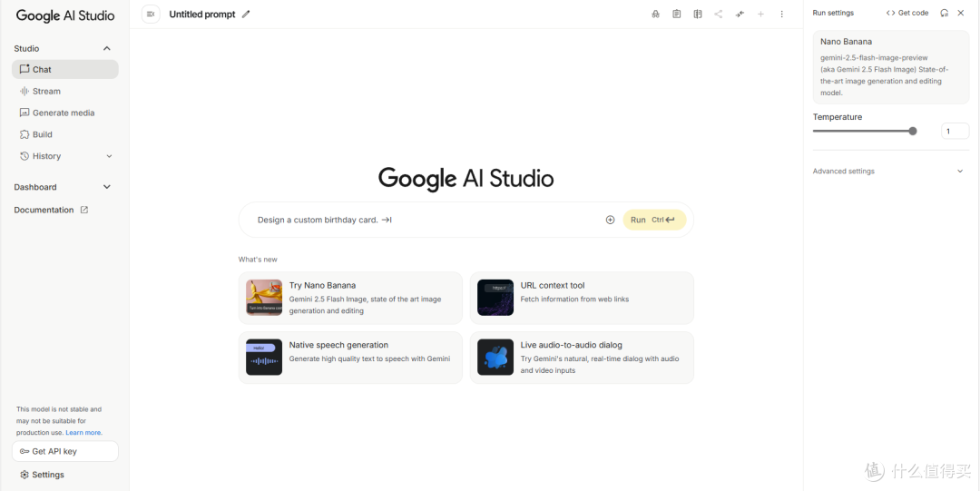
Task: Click the gemini-2.5-flash-image-preview model ID
Action: [874, 57]
